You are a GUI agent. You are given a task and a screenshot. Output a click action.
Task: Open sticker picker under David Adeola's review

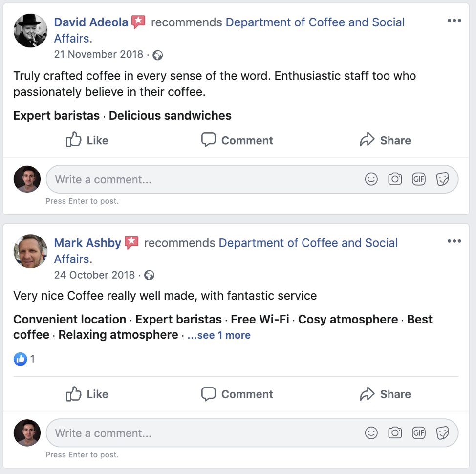442,179
